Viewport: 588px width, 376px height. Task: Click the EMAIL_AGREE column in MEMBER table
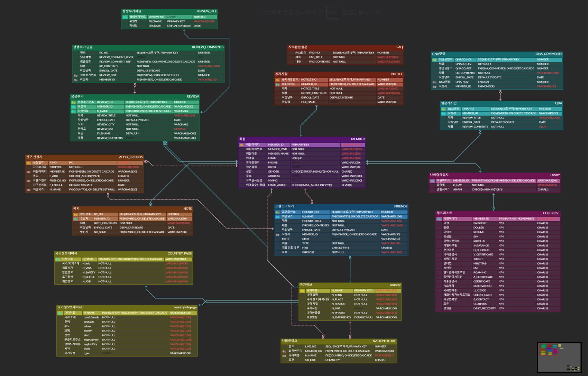pyautogui.click(x=277, y=185)
